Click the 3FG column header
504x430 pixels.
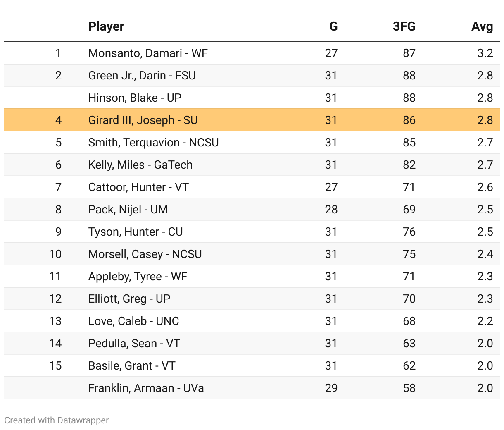coord(404,26)
